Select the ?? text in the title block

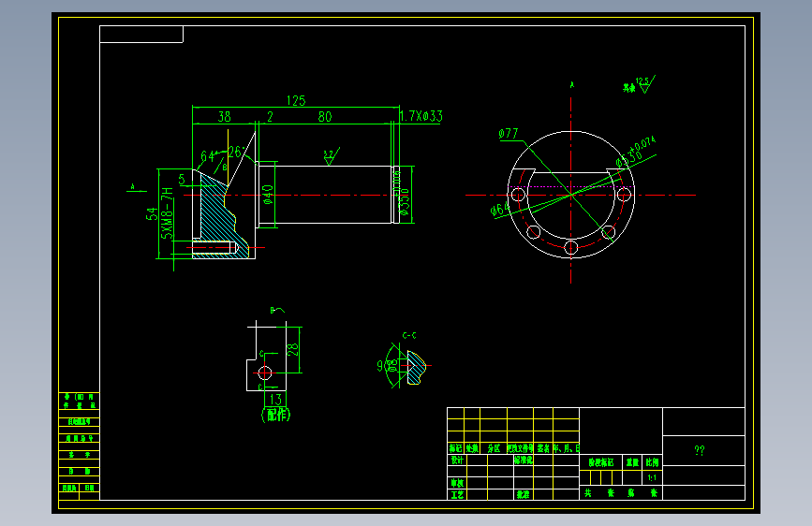pos(699,450)
